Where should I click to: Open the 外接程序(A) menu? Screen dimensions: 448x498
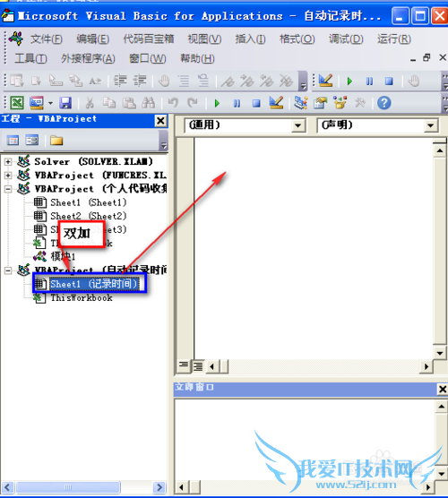click(88, 58)
